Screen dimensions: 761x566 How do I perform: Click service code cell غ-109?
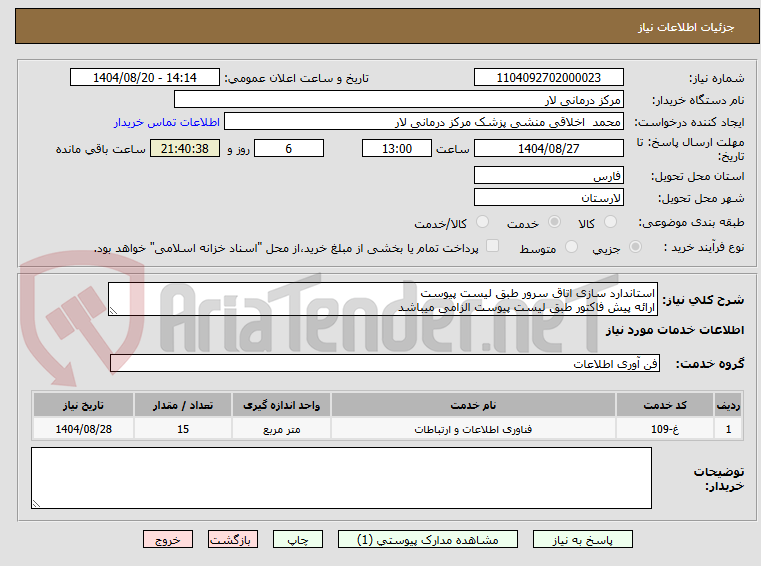665,429
